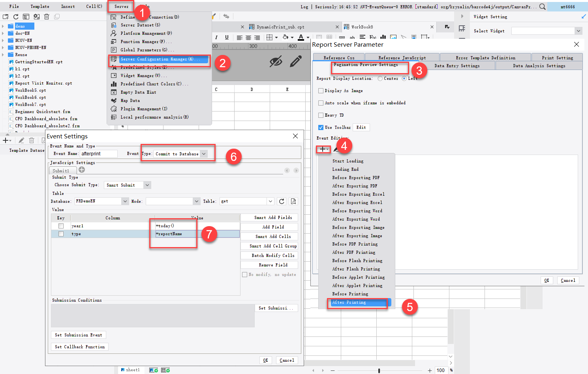
Task: Click the trash icon above the file tree
Action: (47, 17)
